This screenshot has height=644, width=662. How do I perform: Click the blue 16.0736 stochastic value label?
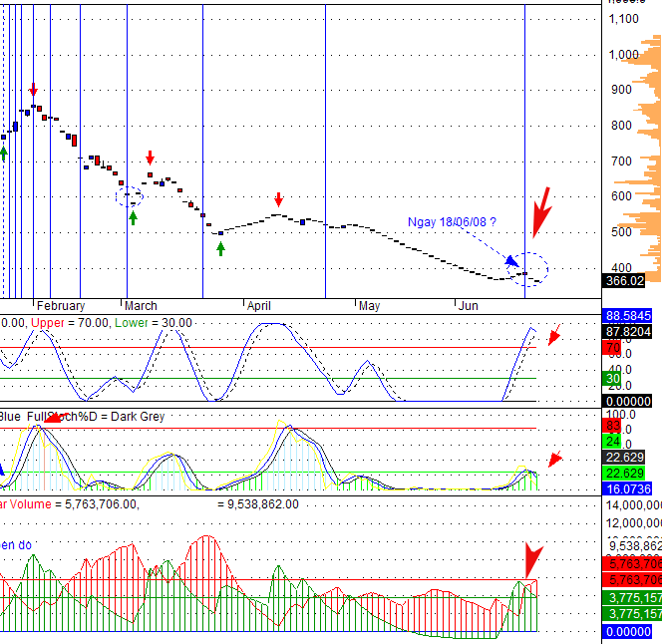point(632,488)
